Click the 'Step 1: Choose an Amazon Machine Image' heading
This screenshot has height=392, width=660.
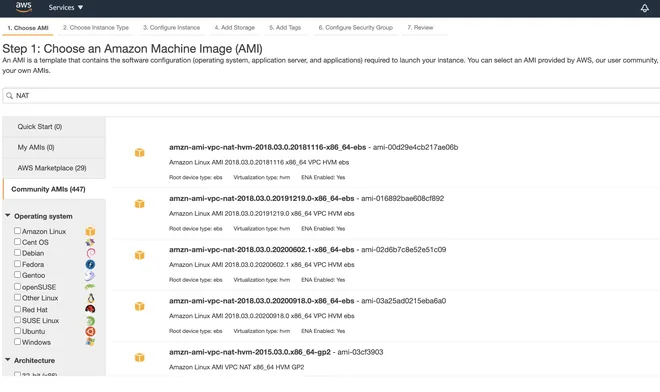pos(133,49)
